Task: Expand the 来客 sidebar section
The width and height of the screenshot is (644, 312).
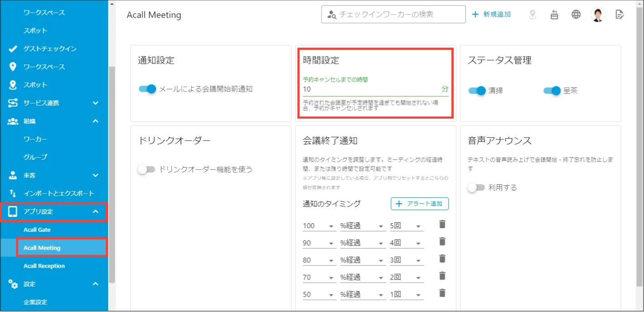Action: (95, 175)
